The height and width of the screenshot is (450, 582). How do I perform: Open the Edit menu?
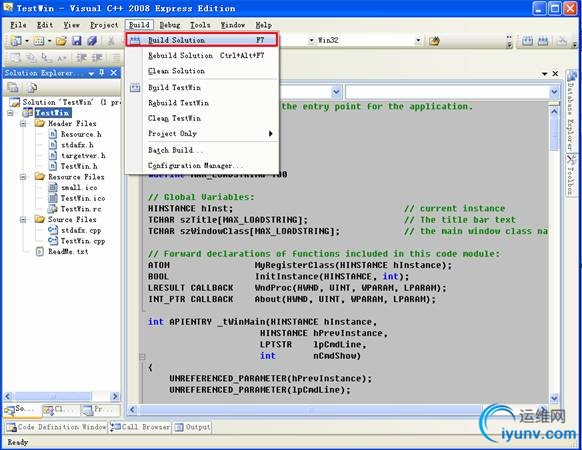45,25
